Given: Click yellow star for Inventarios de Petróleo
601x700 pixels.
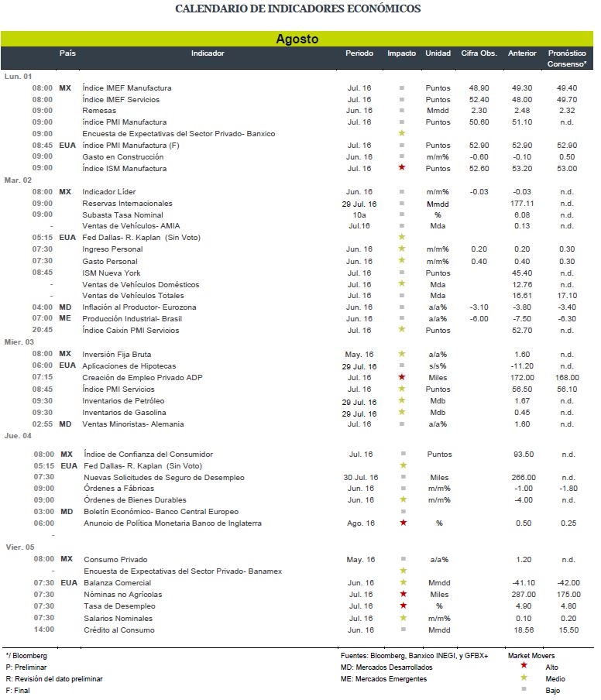Looking at the screenshot, I should click(401, 400).
